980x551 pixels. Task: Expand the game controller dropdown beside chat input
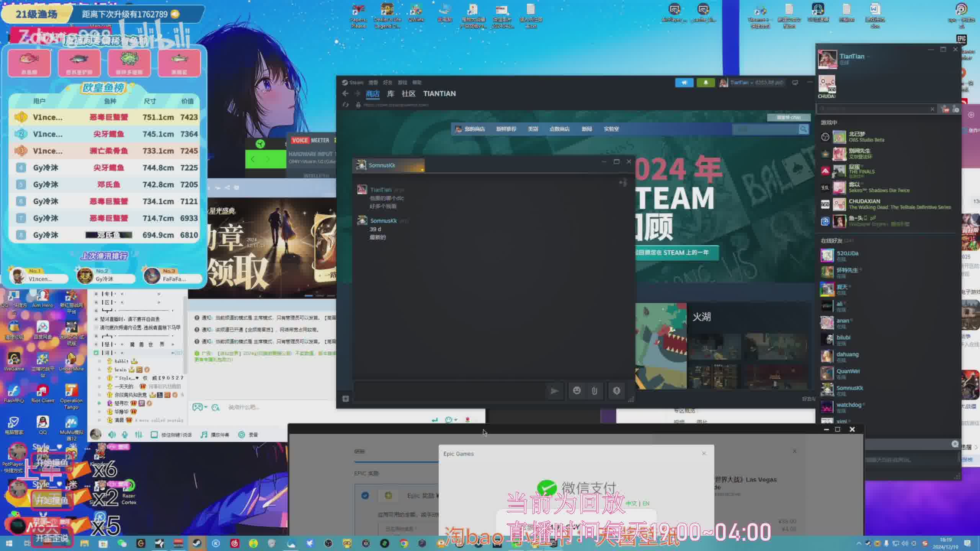(x=206, y=407)
